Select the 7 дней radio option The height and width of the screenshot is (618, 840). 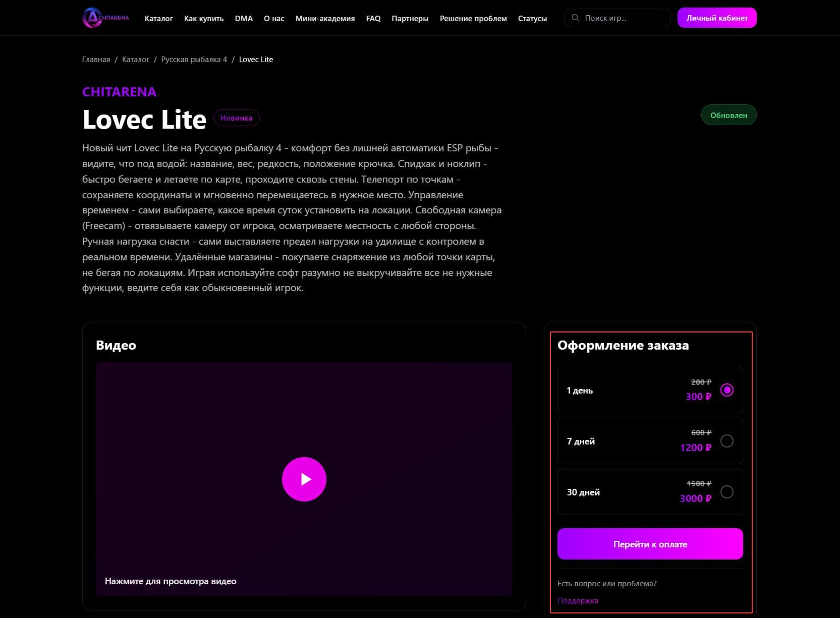726,441
